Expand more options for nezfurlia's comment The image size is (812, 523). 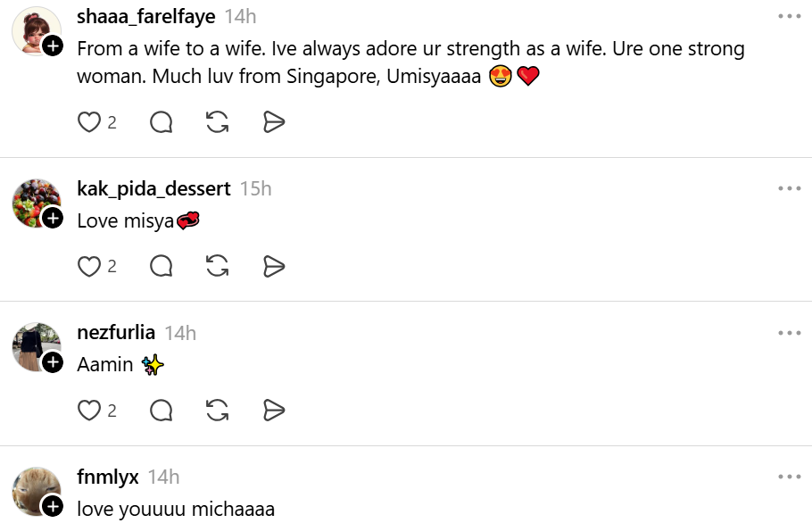pos(789,333)
